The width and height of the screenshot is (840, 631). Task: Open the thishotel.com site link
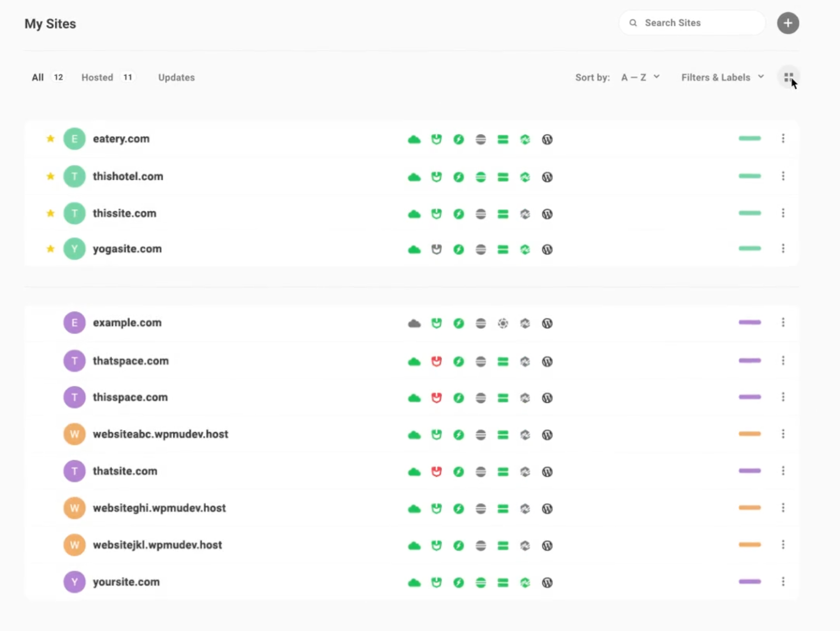pyautogui.click(x=128, y=176)
